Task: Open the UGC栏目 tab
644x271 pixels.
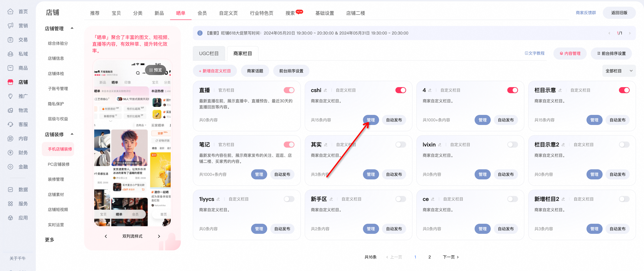Action: click(x=209, y=53)
